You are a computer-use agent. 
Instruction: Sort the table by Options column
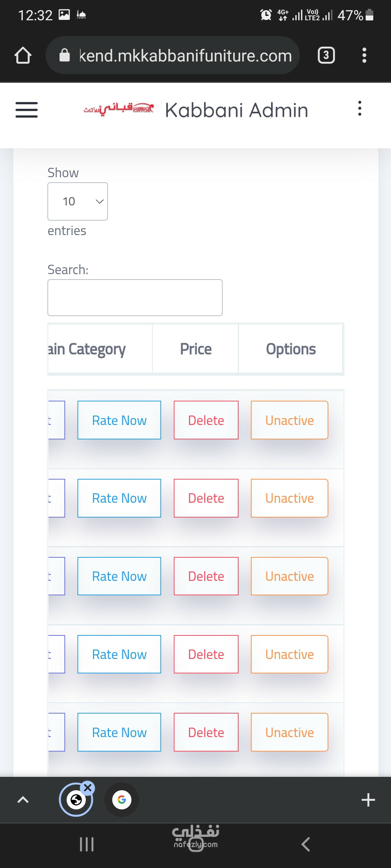(291, 349)
